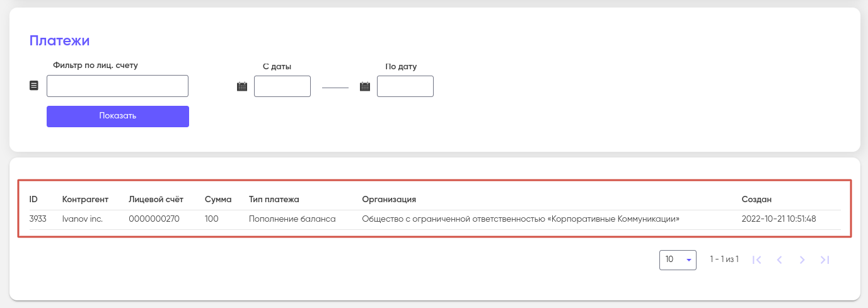Go to the previous results page
868x308 pixels.
pos(780,260)
